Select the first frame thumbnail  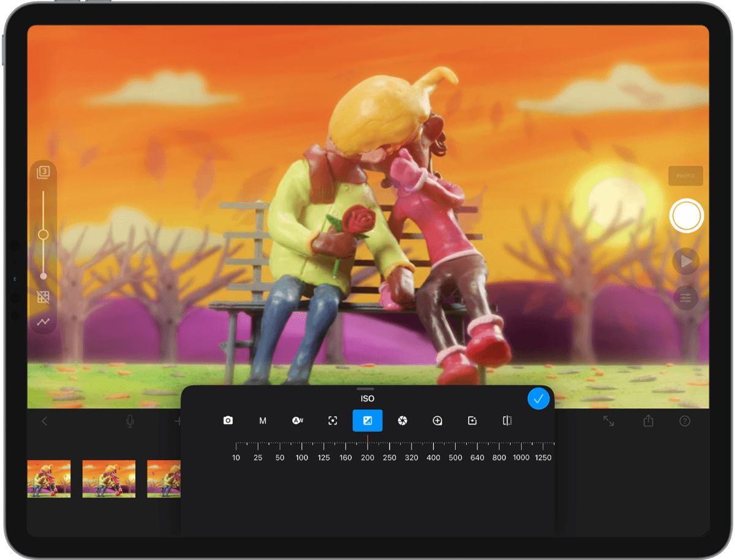coord(48,479)
